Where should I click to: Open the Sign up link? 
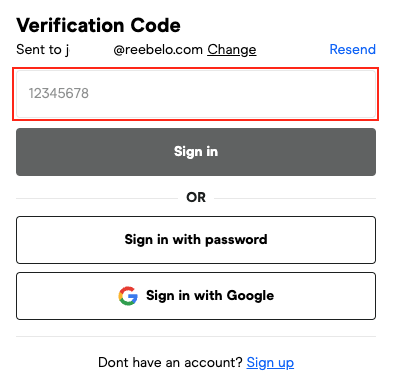tap(270, 362)
